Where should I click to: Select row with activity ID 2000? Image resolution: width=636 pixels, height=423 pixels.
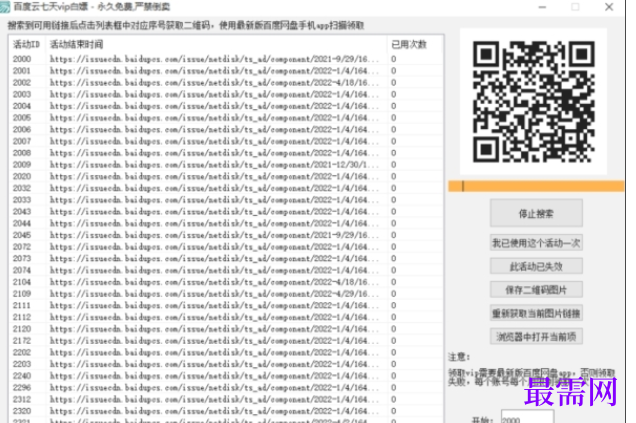pyautogui.click(x=226, y=59)
